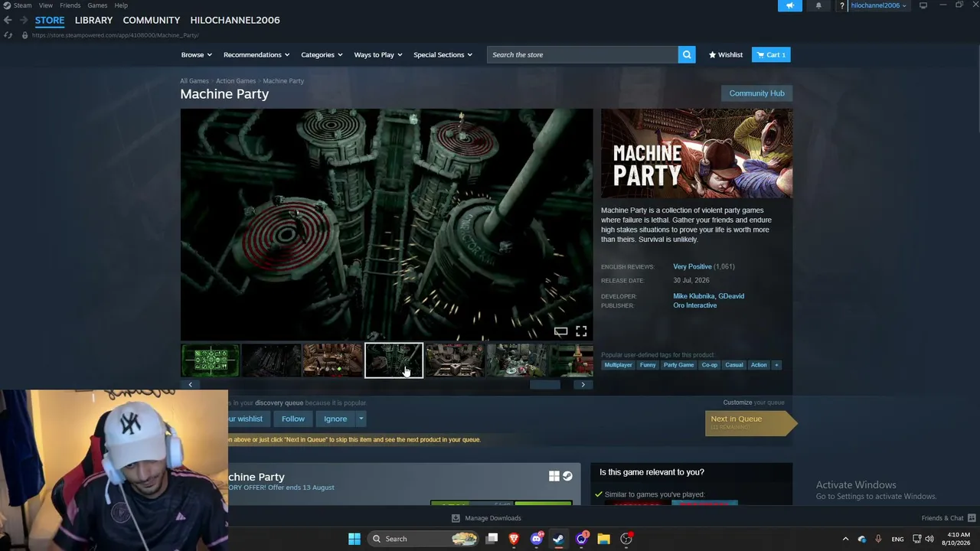Select the Co-op tag
Screen dimensions: 980x551
click(710, 365)
